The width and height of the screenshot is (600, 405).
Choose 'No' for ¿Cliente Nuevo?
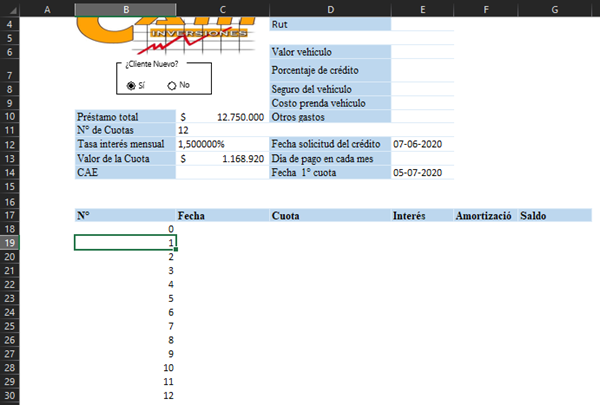click(x=172, y=85)
